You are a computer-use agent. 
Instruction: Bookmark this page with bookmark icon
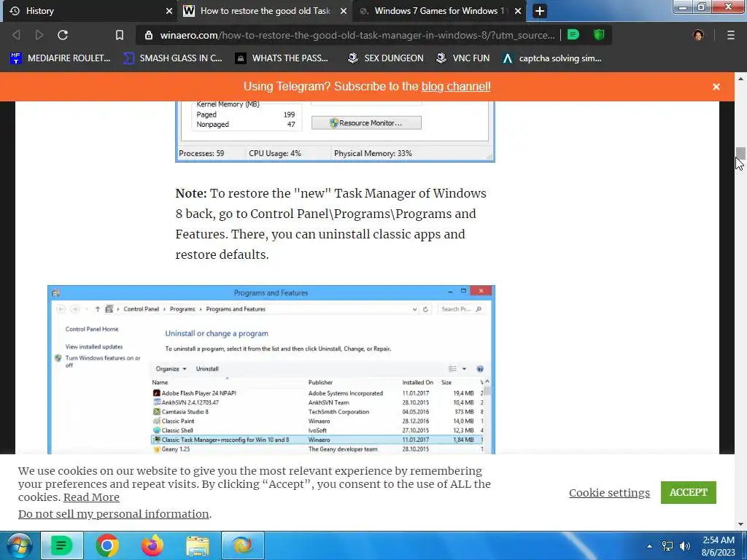coord(120,35)
